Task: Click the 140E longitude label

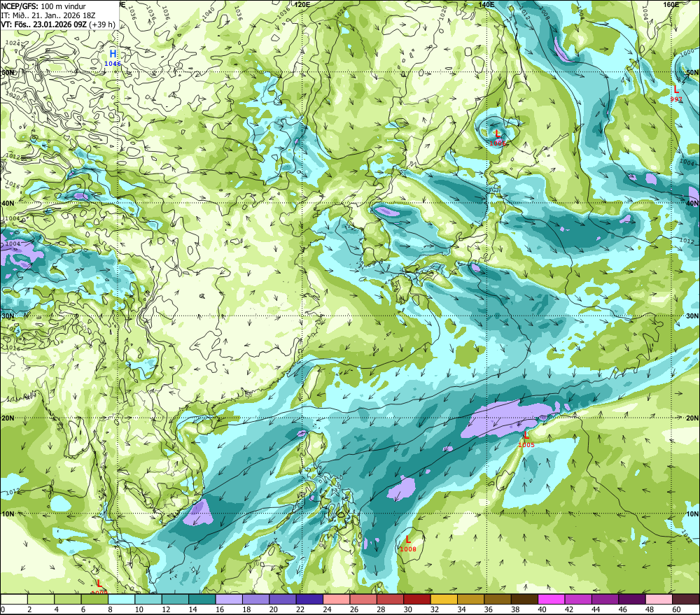Action: coord(486,4)
